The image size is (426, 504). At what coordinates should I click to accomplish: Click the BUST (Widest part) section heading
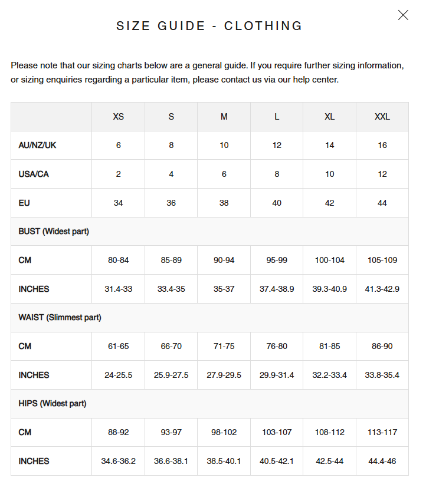(54, 232)
